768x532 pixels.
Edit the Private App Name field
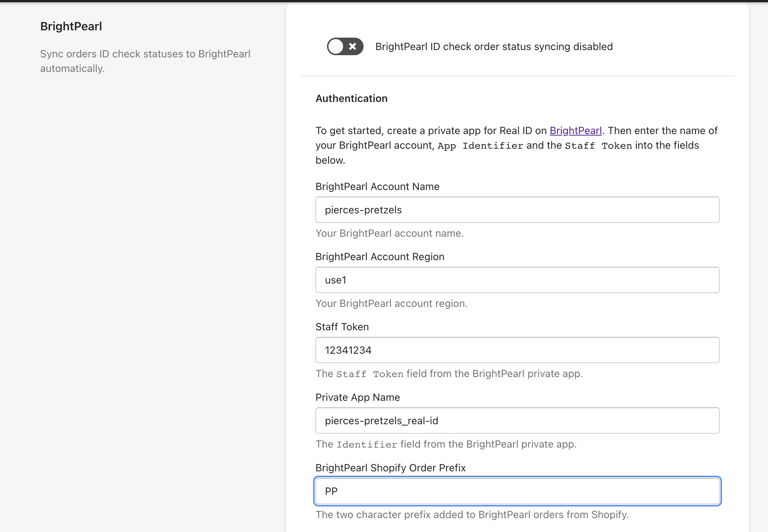(517, 421)
